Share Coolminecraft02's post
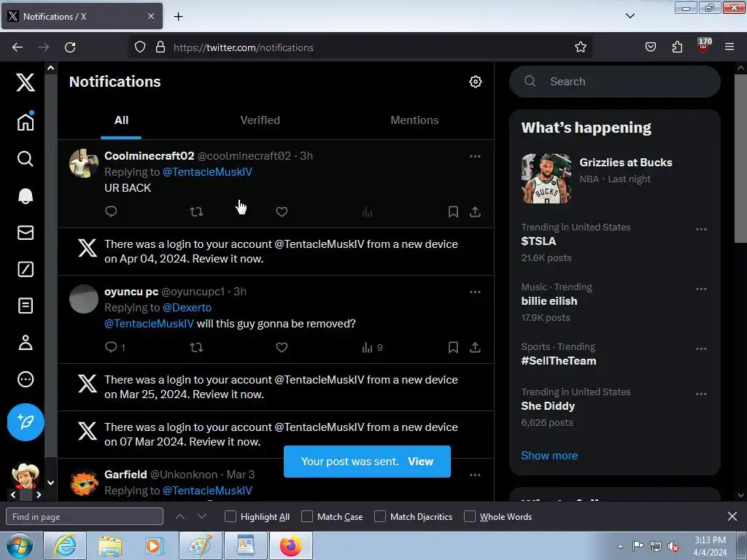The height and width of the screenshot is (560, 747). click(475, 211)
